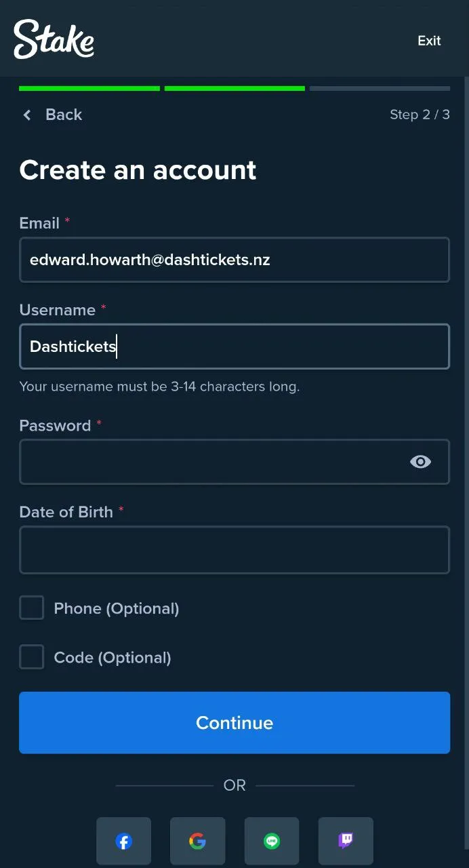Click the Step 2 / 3 indicator
This screenshot has height=868, width=469.
click(x=420, y=115)
